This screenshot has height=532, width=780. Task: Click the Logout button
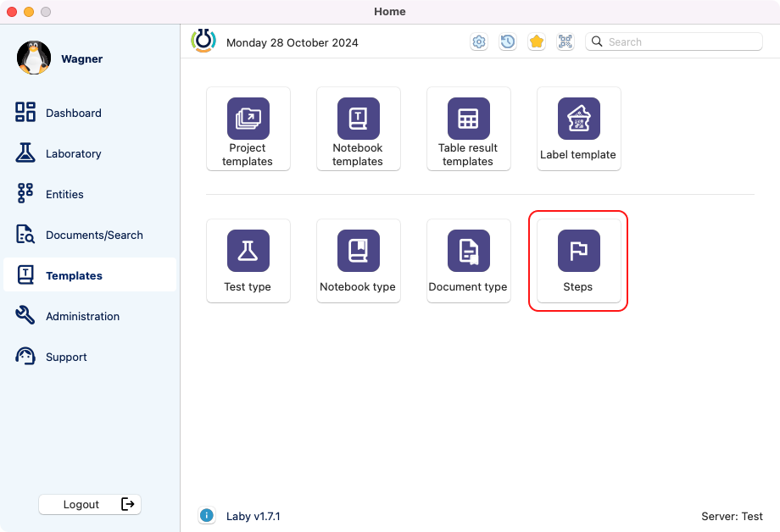90,504
